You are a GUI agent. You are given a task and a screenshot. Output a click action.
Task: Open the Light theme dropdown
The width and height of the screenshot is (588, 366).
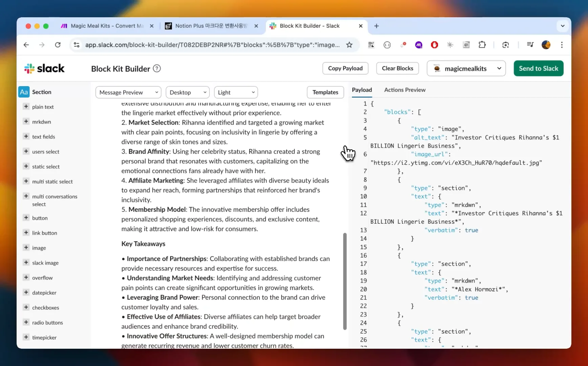point(236,92)
